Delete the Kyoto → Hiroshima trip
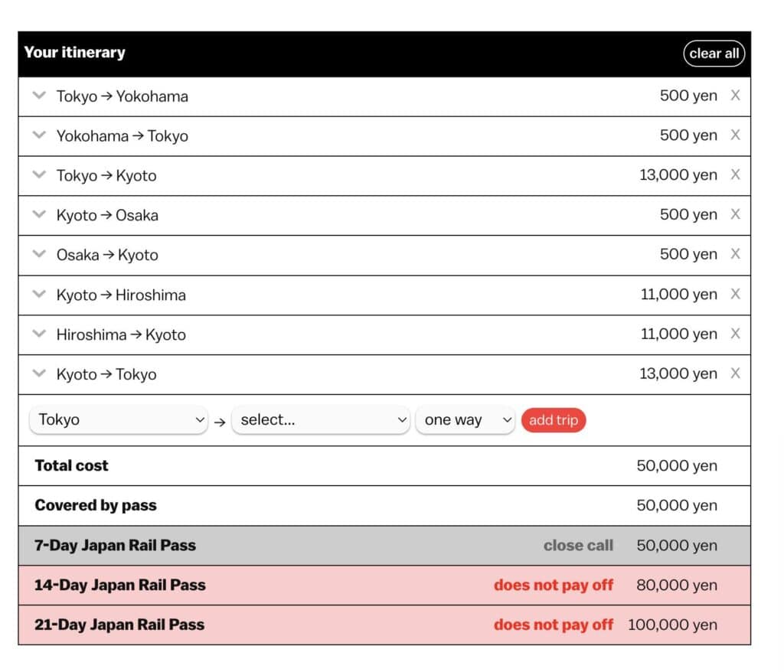784x672 pixels. pyautogui.click(x=735, y=295)
